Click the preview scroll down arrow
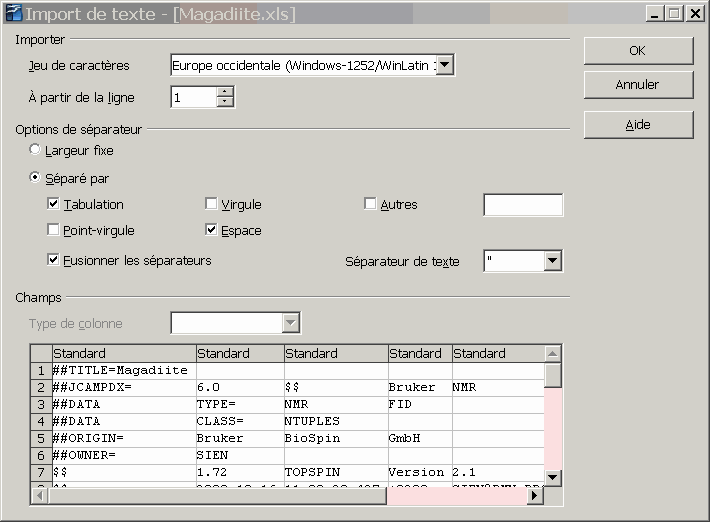The width and height of the screenshot is (710, 522). (x=552, y=477)
